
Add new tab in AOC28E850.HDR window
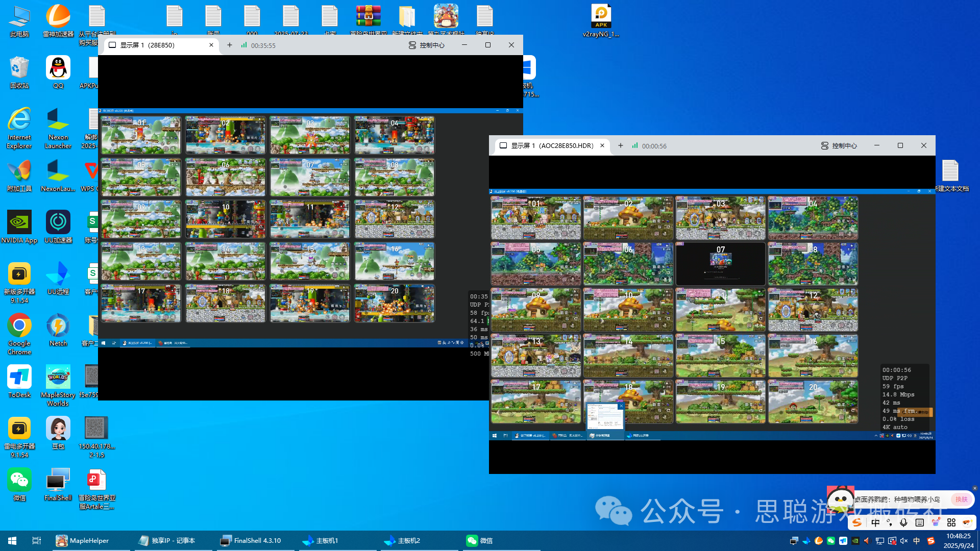click(621, 146)
